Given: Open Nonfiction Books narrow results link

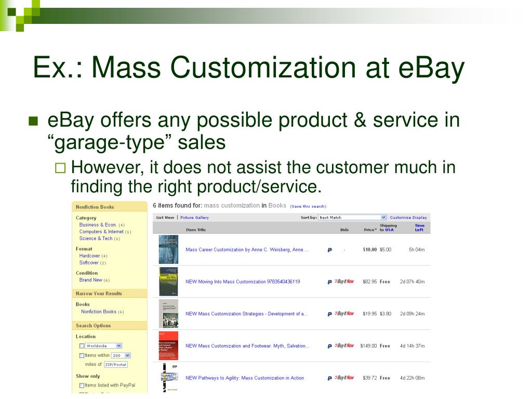Looking at the screenshot, I should pyautogui.click(x=99, y=312).
